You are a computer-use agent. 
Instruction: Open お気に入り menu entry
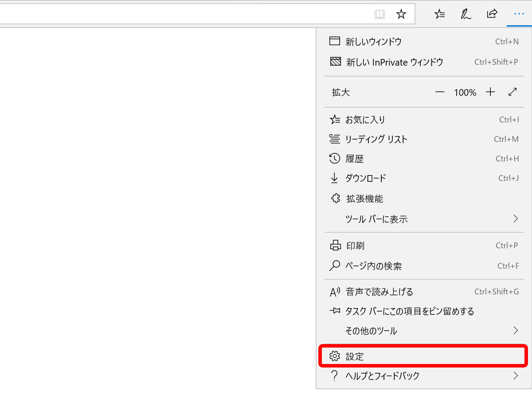tap(424, 120)
